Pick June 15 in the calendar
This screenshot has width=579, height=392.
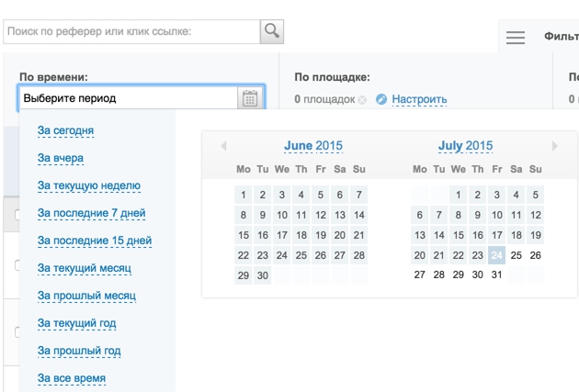[x=243, y=235]
